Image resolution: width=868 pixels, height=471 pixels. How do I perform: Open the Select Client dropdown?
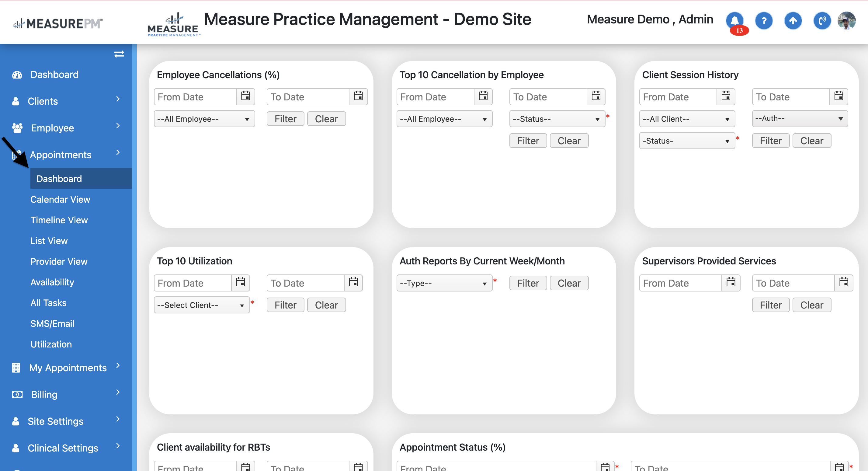click(x=202, y=305)
